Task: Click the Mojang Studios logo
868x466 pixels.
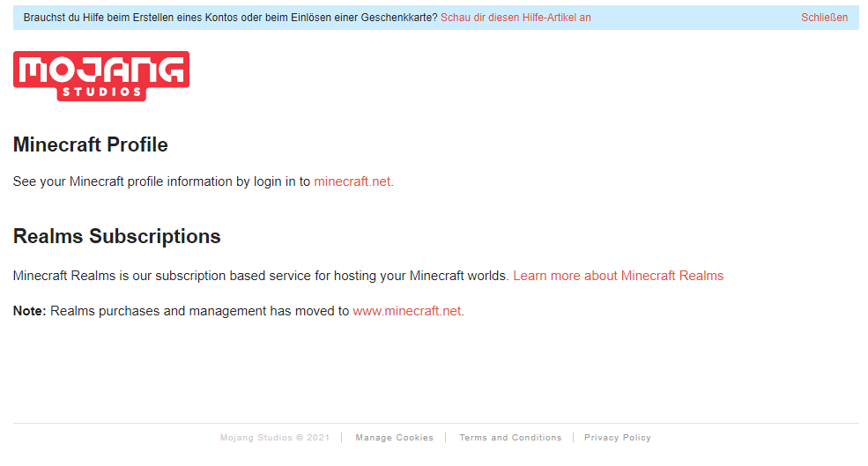Action: 101,77
